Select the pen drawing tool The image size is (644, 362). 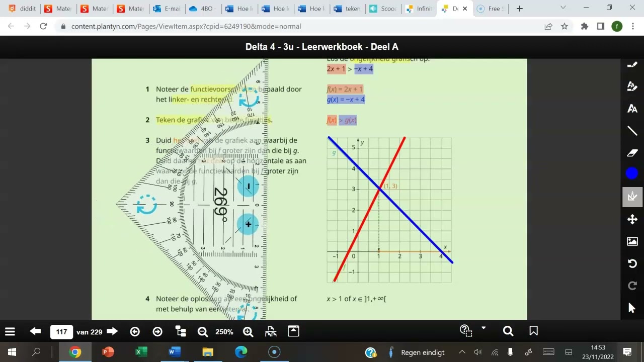[x=632, y=64]
